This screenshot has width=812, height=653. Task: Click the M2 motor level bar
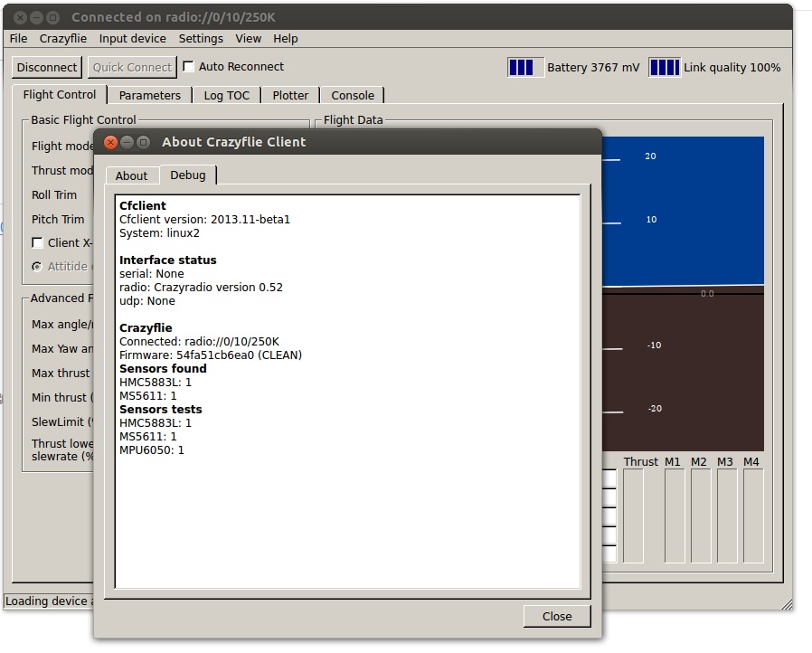[x=701, y=516]
